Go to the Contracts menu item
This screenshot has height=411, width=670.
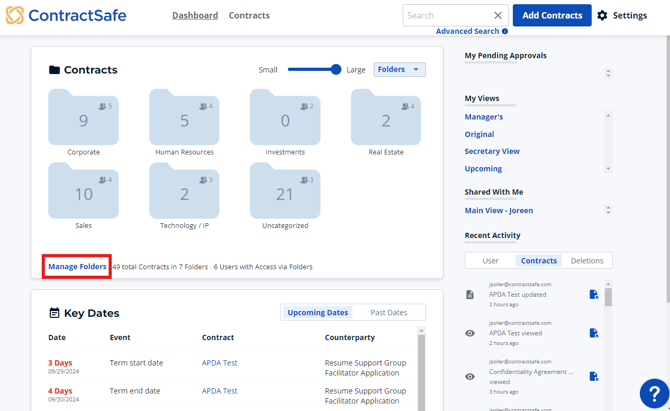[249, 16]
